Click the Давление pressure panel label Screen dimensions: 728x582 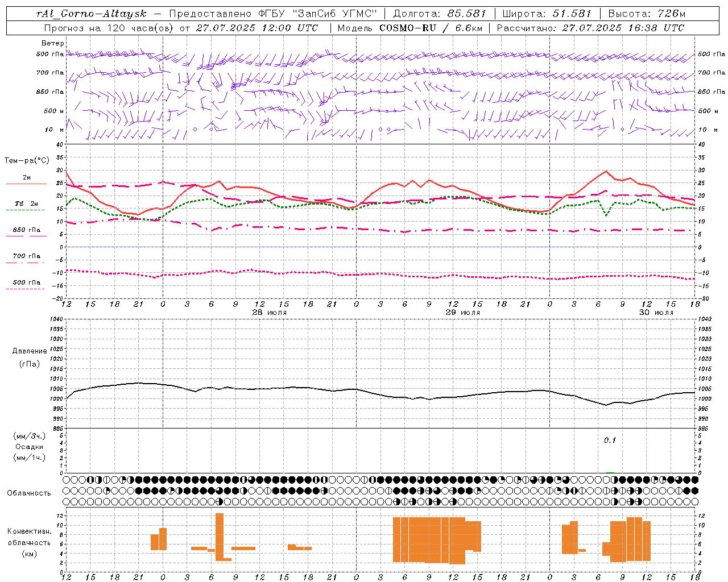click(x=30, y=351)
